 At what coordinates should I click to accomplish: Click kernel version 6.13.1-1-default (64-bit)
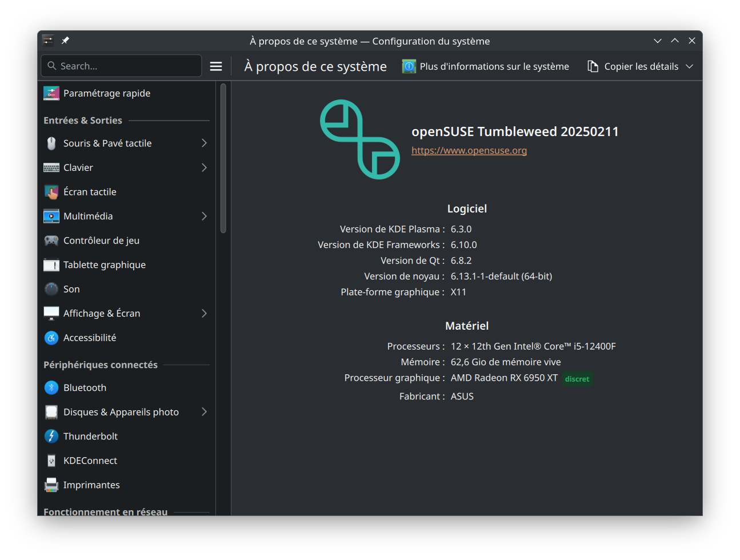point(501,276)
